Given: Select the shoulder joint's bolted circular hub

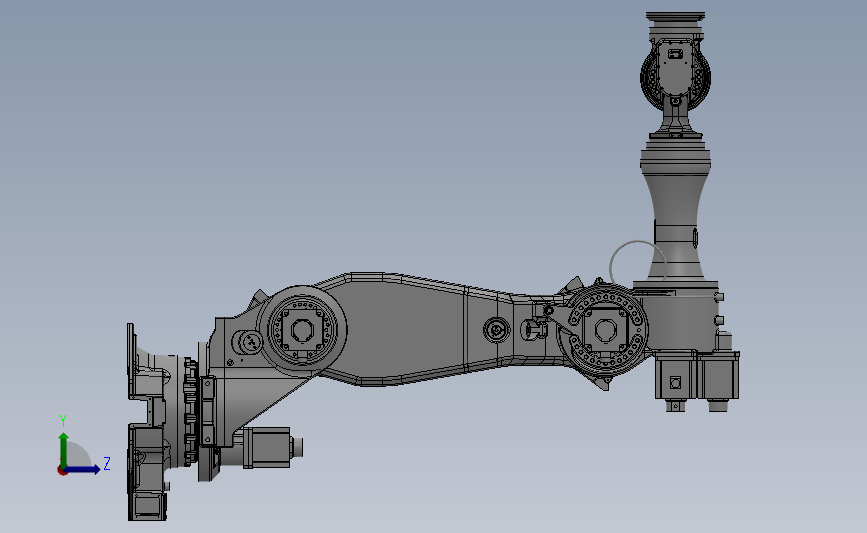Looking at the screenshot, I should pyautogui.click(x=302, y=331).
